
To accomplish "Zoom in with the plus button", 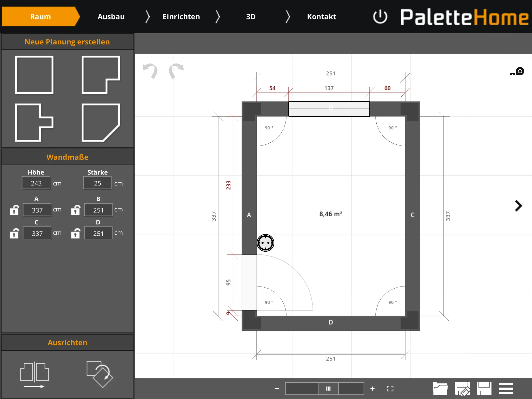I will tap(373, 389).
